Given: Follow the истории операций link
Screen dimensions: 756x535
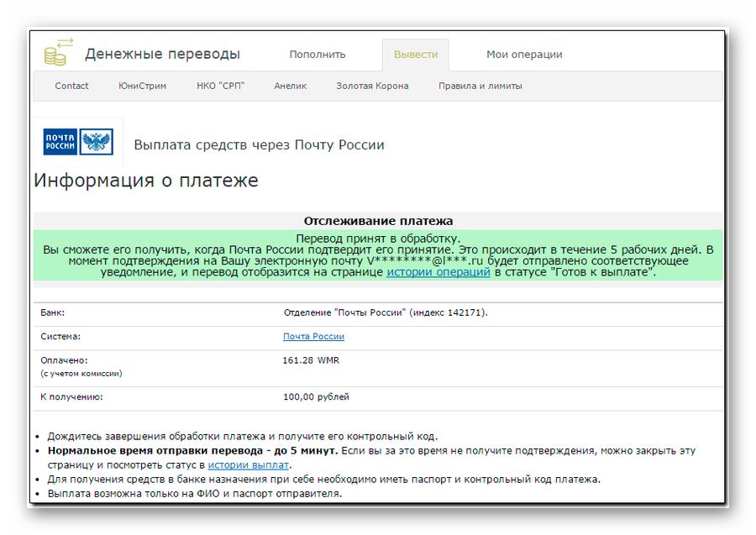Looking at the screenshot, I should [438, 272].
